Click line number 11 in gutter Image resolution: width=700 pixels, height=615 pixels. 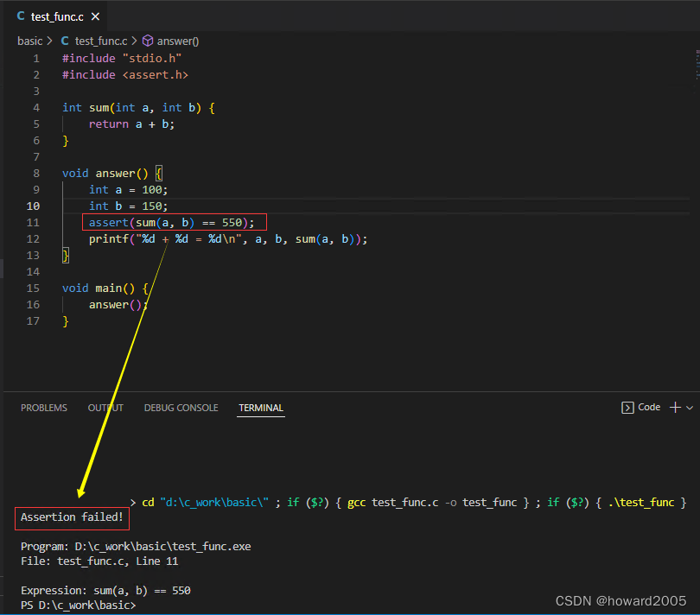33,222
